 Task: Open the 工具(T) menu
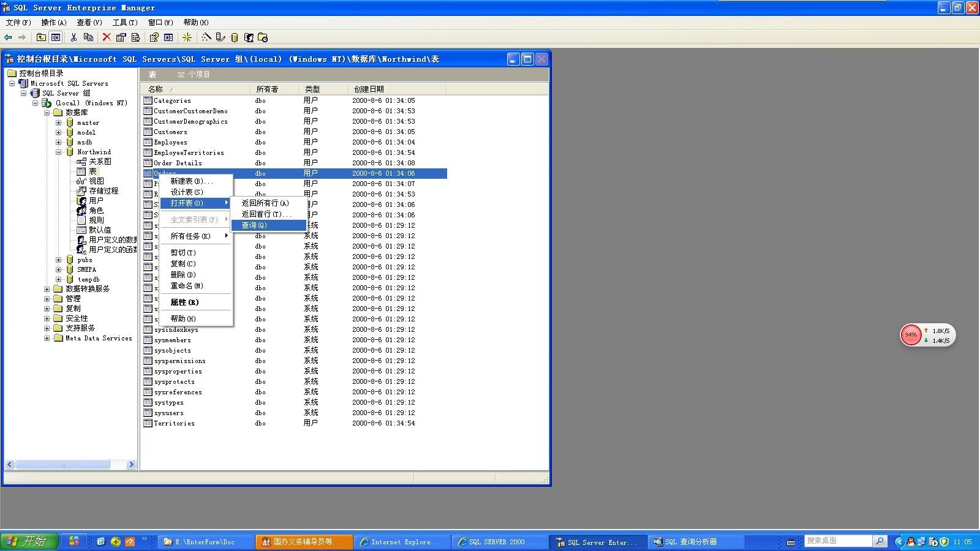pos(125,23)
